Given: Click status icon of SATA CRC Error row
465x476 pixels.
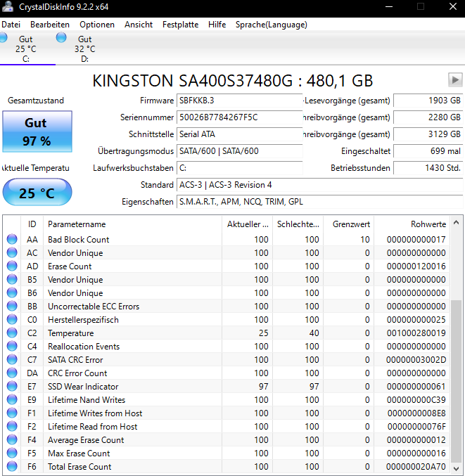Looking at the screenshot, I should click(x=12, y=359).
